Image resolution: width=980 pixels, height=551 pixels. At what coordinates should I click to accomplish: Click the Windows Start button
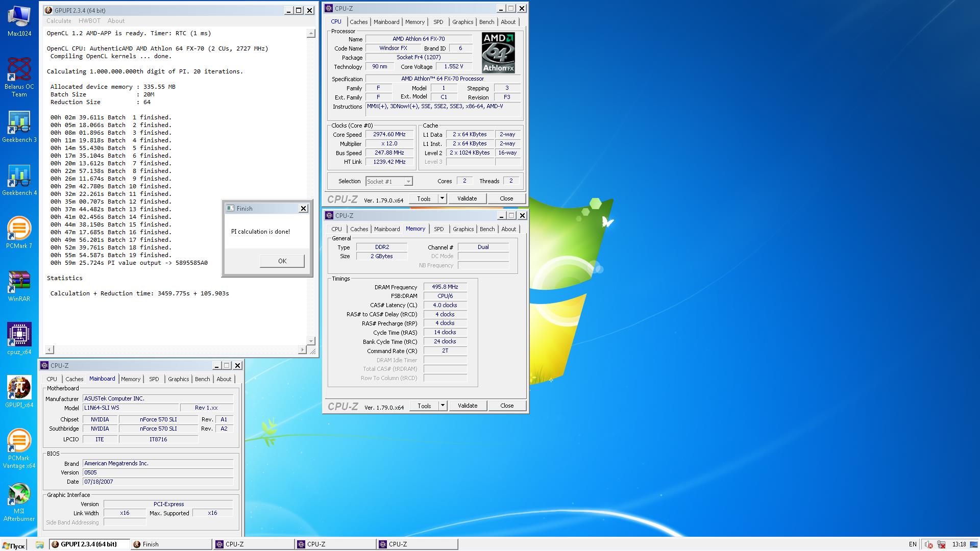tap(13, 544)
